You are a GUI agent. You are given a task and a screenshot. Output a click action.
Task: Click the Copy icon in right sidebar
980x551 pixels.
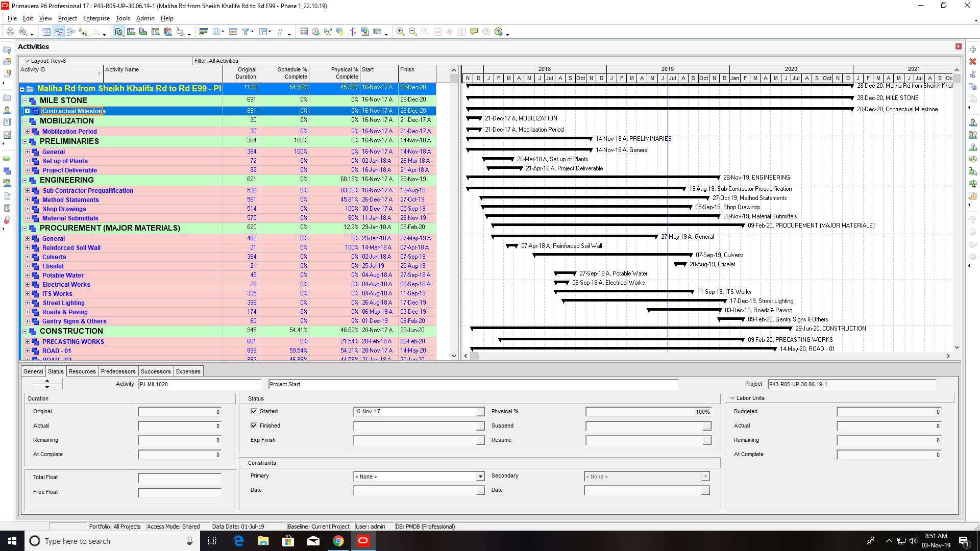[973, 87]
